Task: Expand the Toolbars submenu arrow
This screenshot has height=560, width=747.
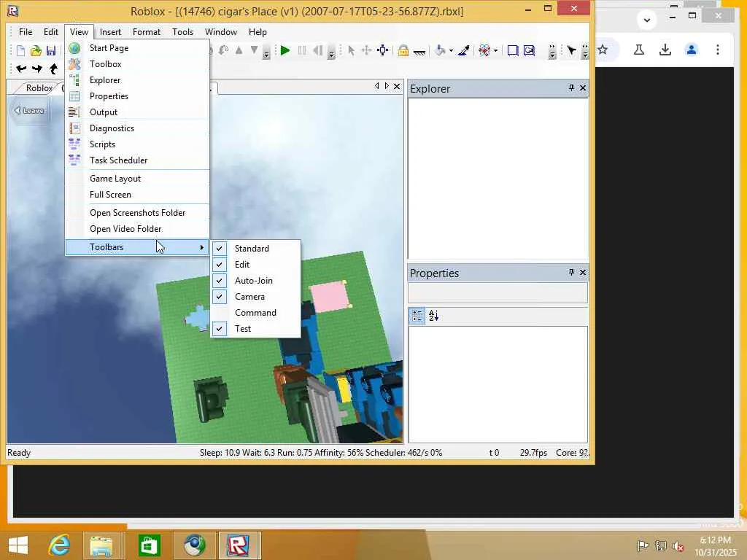Action: point(202,247)
